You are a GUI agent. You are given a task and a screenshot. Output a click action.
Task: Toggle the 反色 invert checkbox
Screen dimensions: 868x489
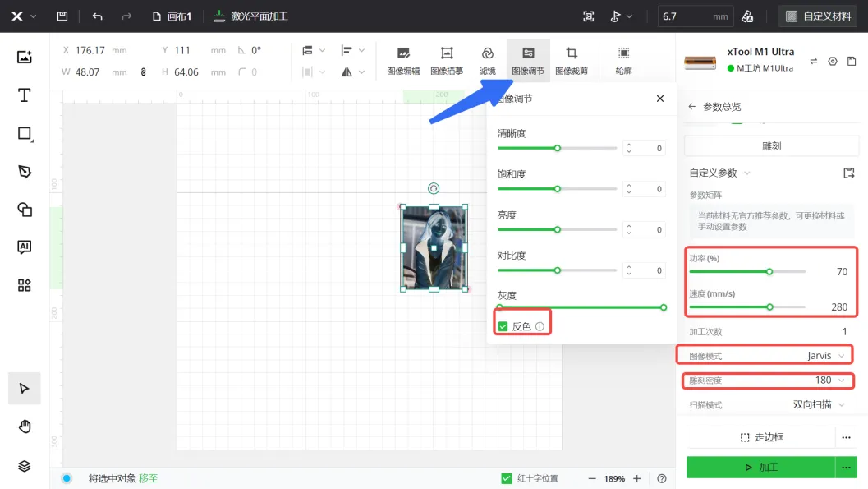pos(503,327)
